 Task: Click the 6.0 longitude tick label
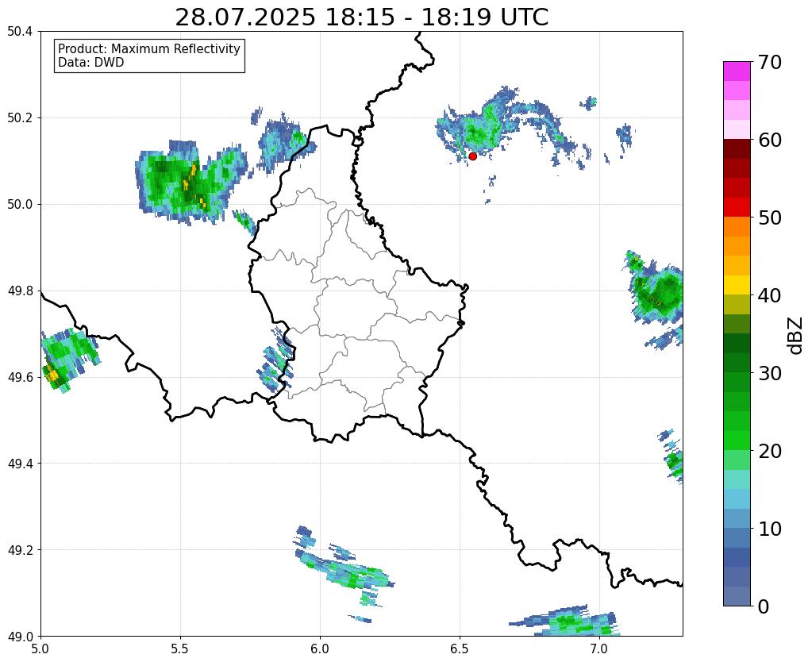point(320,649)
